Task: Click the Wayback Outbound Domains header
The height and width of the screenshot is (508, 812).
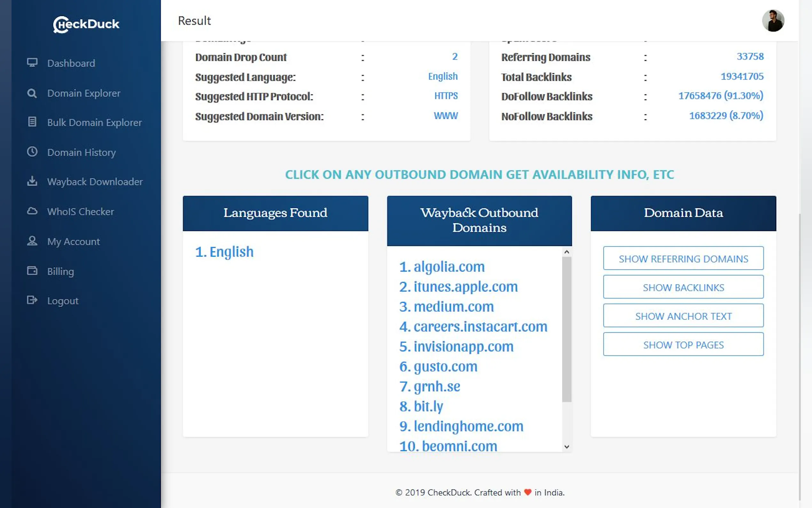Action: click(x=479, y=220)
